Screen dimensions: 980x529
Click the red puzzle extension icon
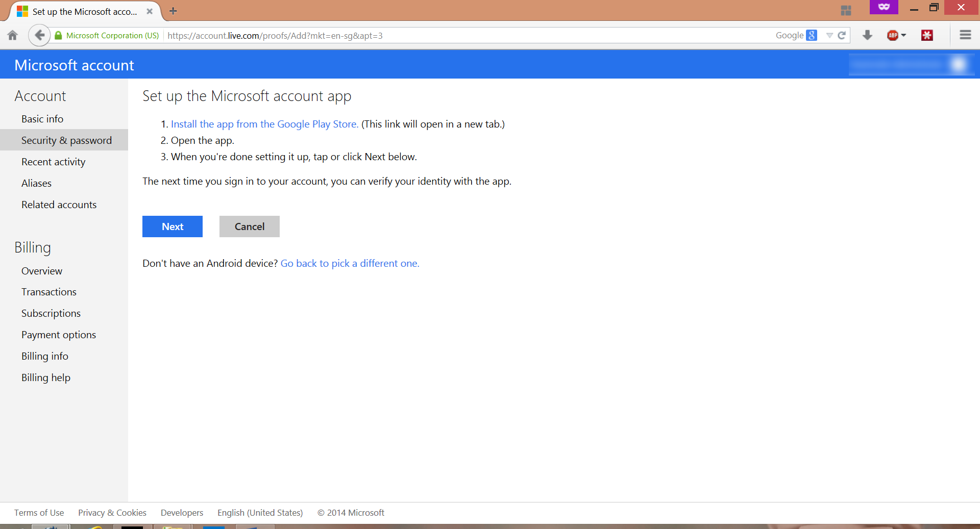(927, 35)
